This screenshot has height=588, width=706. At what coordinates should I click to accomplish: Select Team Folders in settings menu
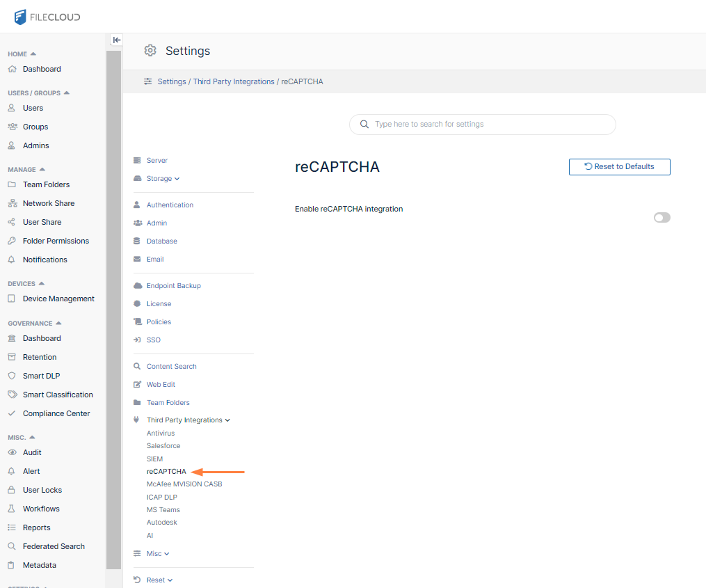168,402
